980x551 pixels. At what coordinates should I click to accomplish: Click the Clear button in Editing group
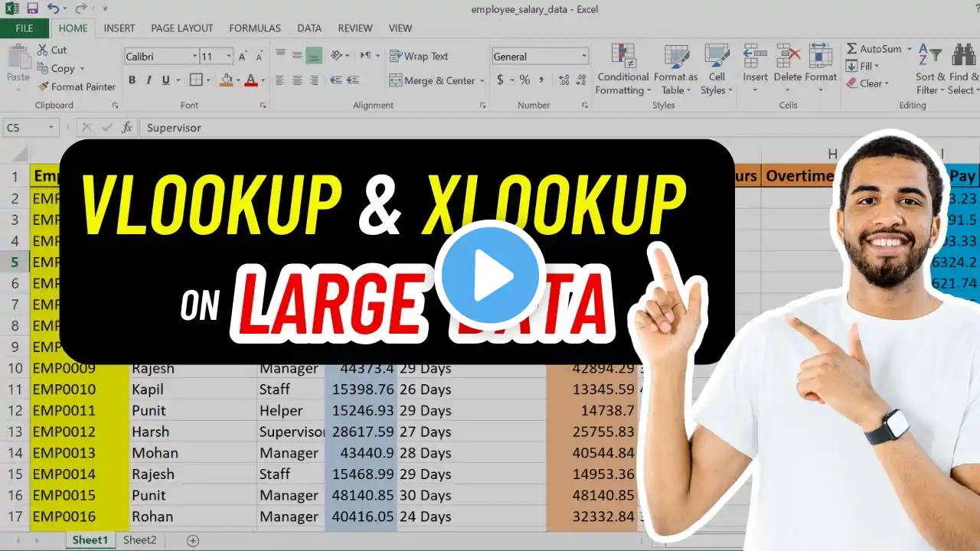pos(867,84)
